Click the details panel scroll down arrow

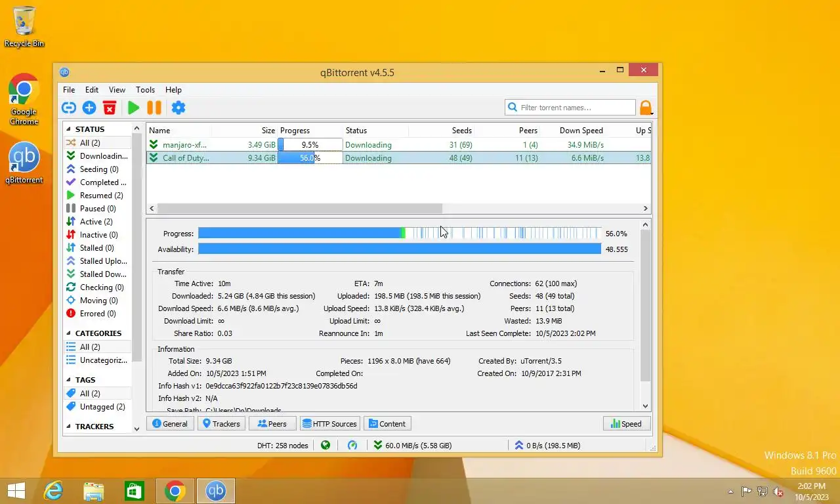(645, 406)
